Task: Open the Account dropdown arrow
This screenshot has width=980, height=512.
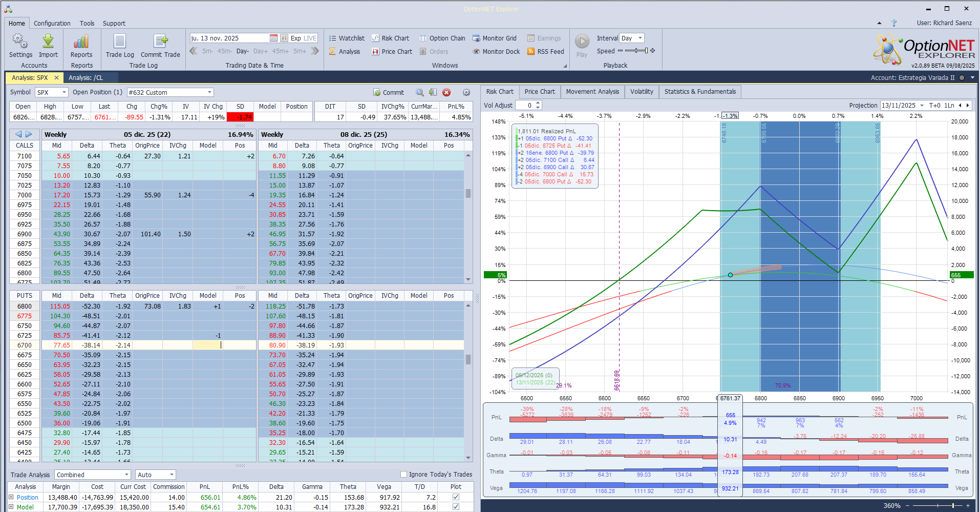Action: coord(972,78)
